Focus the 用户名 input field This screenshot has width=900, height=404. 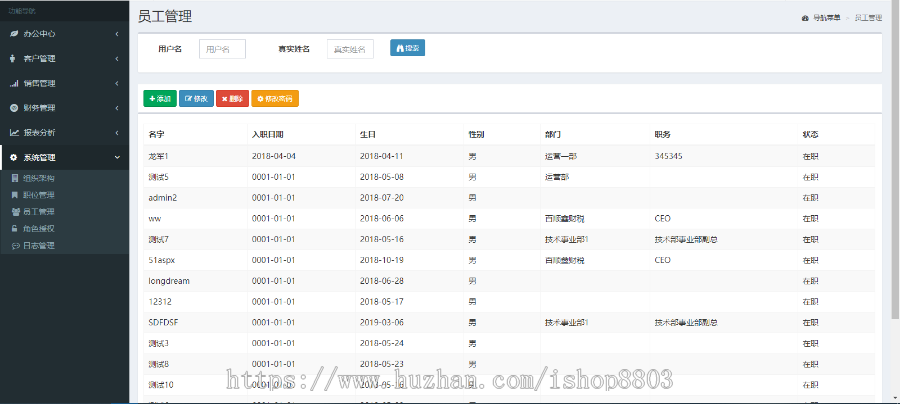point(222,49)
